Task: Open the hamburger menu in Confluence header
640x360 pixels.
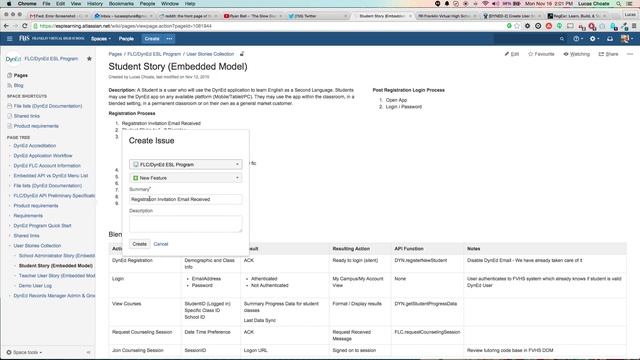Action: [x=9, y=39]
